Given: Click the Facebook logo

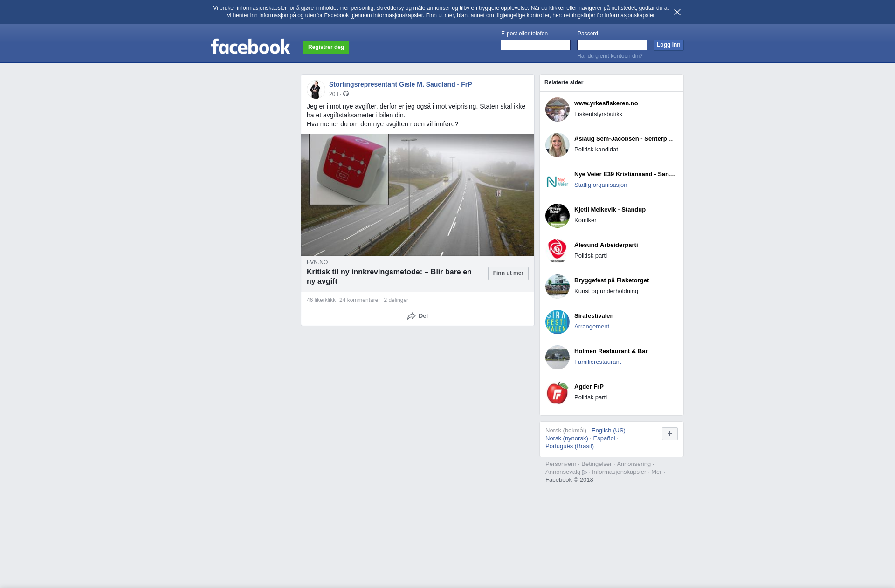Looking at the screenshot, I should [250, 46].
